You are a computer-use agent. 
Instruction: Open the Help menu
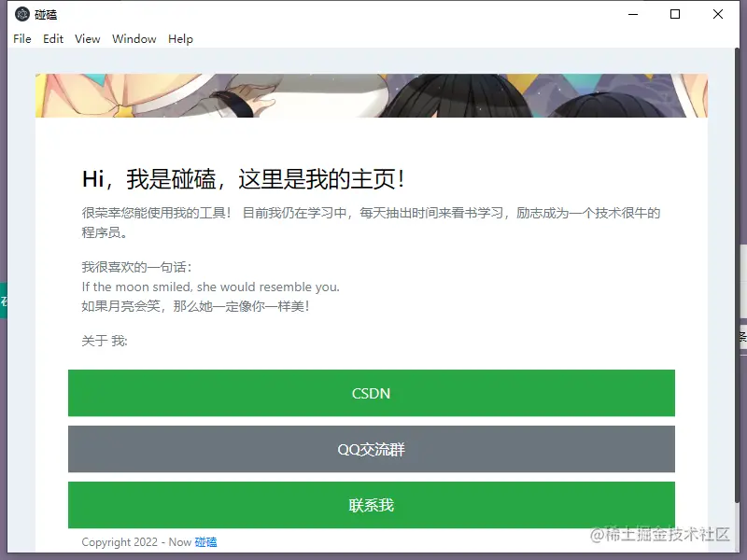pos(180,38)
